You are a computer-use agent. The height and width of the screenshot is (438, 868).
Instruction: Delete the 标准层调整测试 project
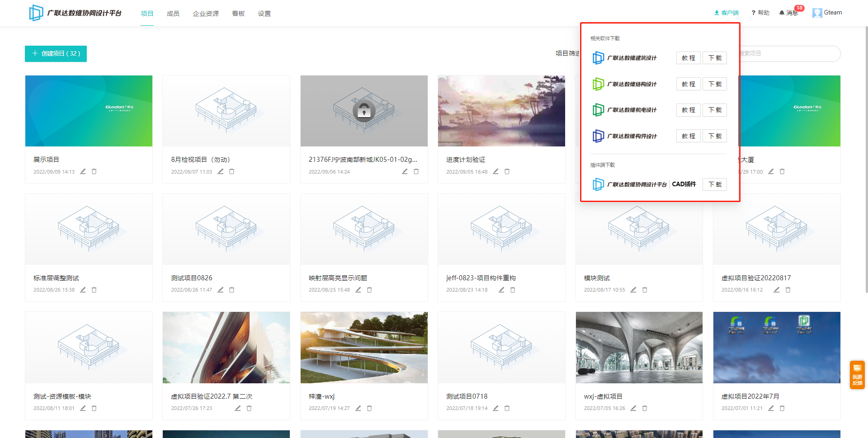click(x=94, y=290)
